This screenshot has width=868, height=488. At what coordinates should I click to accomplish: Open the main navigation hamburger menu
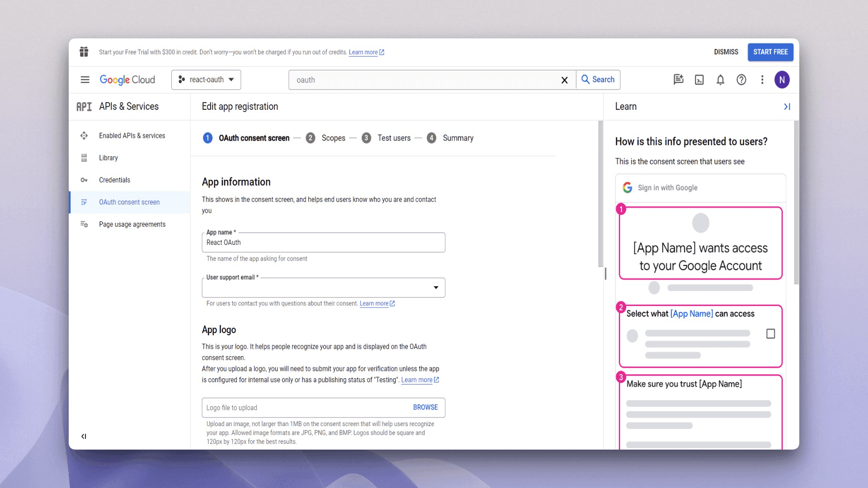[x=85, y=80]
